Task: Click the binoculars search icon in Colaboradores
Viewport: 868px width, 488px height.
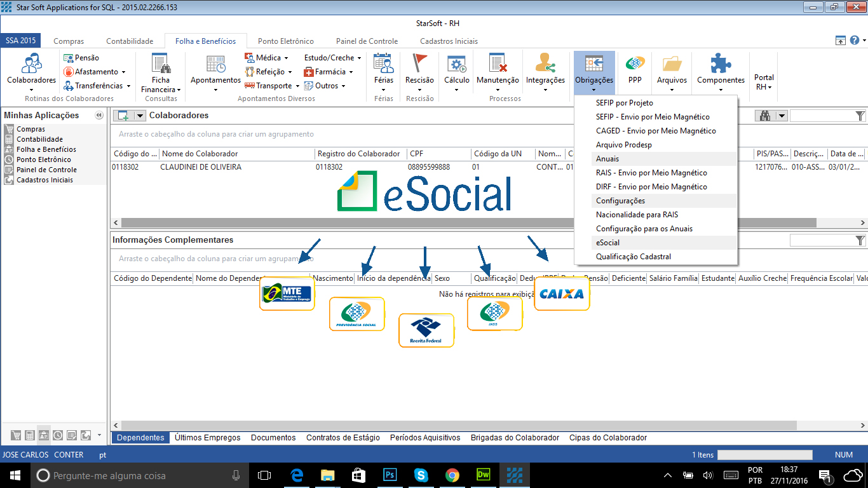Action: pos(765,116)
